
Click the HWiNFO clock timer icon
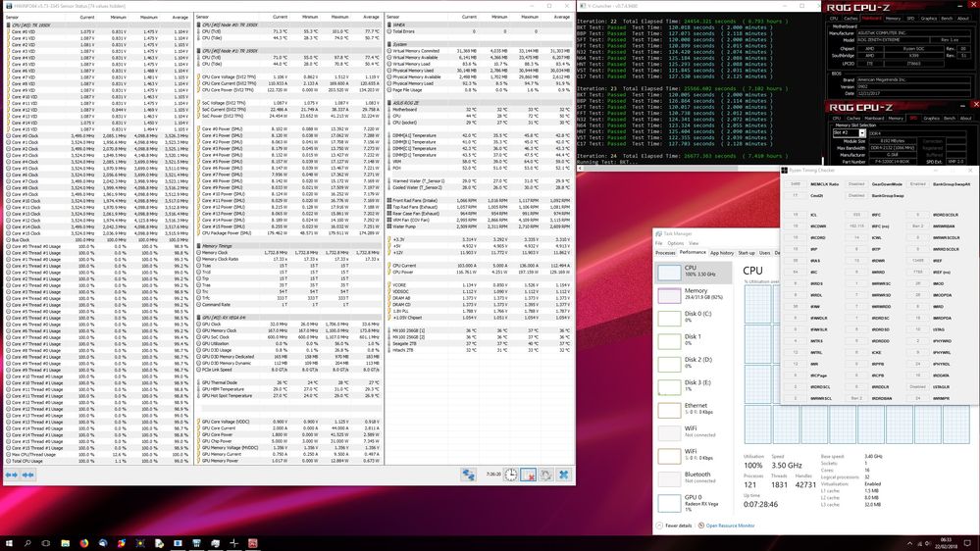[x=511, y=475]
